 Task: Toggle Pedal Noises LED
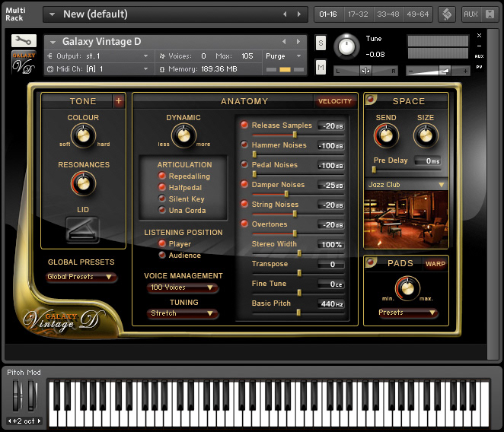pyautogui.click(x=244, y=164)
